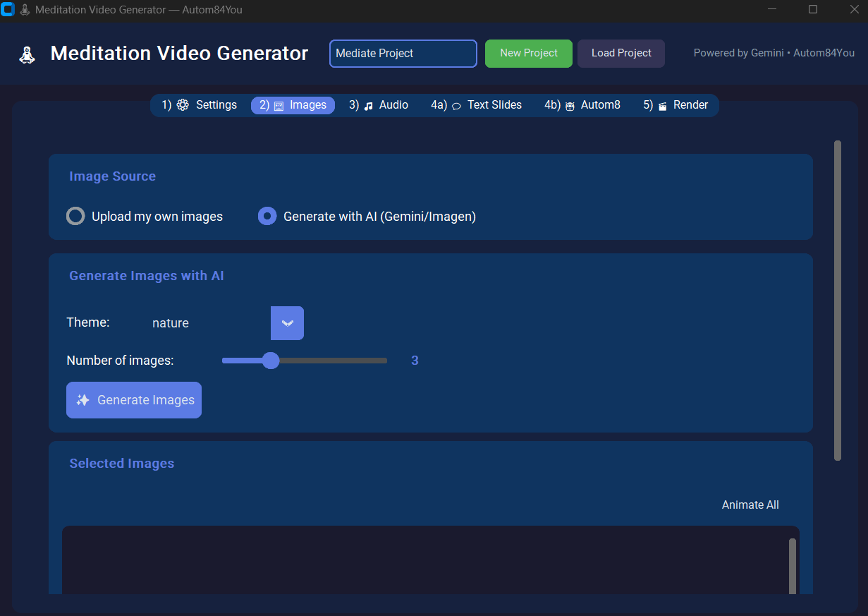Select the Upload my own images option
Image resolution: width=868 pixels, height=616 pixels.
75,216
